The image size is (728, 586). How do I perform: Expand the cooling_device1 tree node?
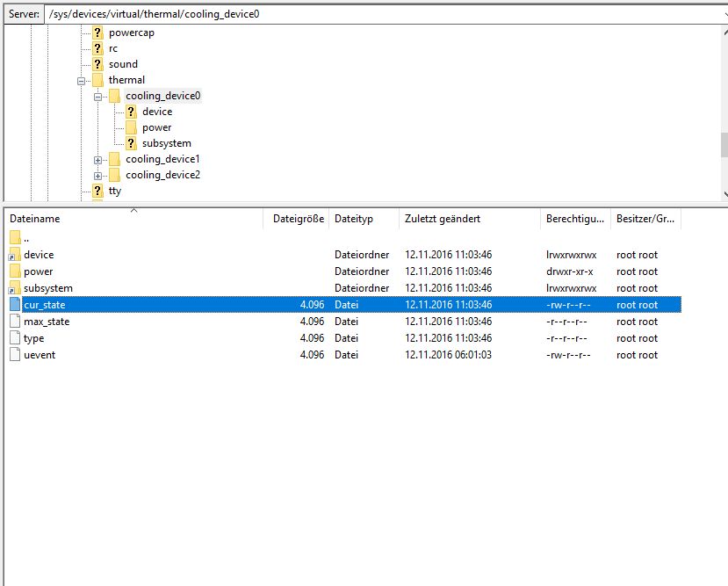(x=98, y=160)
